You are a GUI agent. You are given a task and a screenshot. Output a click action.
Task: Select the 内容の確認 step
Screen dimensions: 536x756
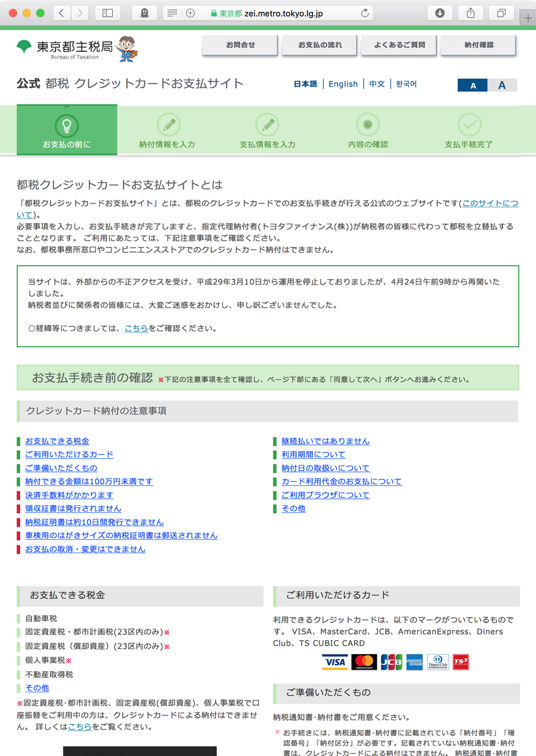pyautogui.click(x=368, y=131)
